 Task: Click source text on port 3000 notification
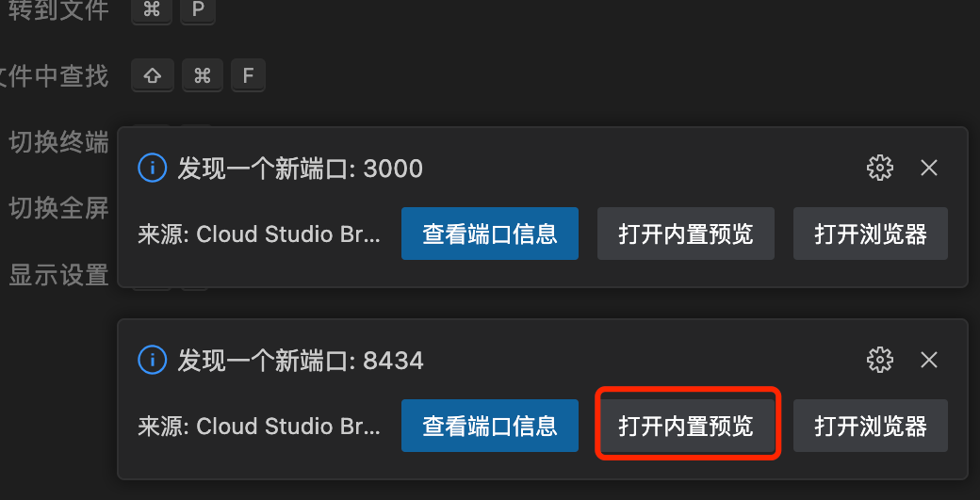[x=259, y=234]
